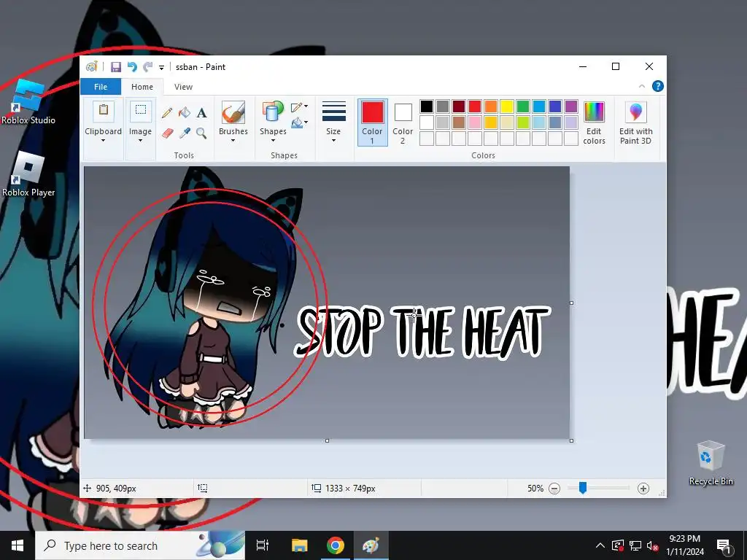Viewport: 747px width, 560px height.
Task: Open Paint Help question mark
Action: [658, 86]
